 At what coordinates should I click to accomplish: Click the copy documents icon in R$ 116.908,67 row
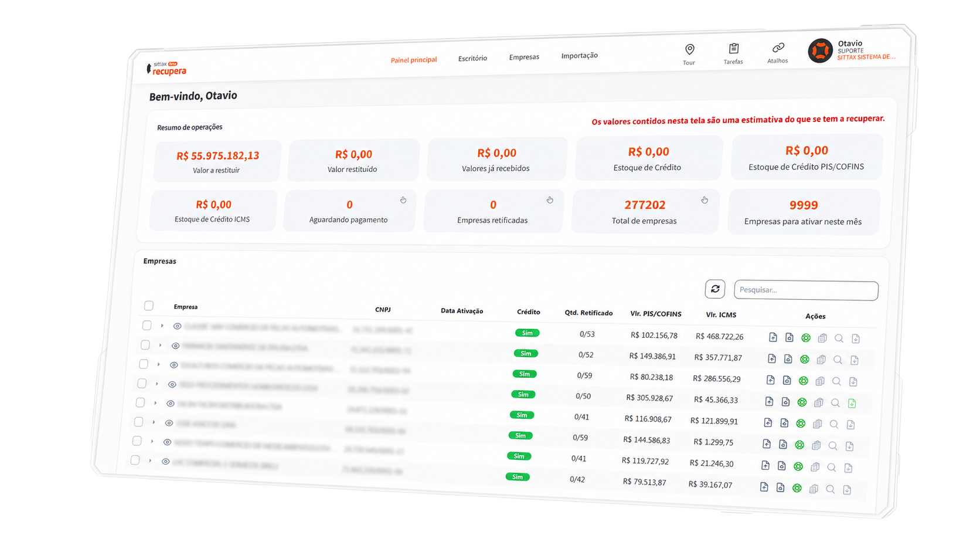[x=817, y=424]
